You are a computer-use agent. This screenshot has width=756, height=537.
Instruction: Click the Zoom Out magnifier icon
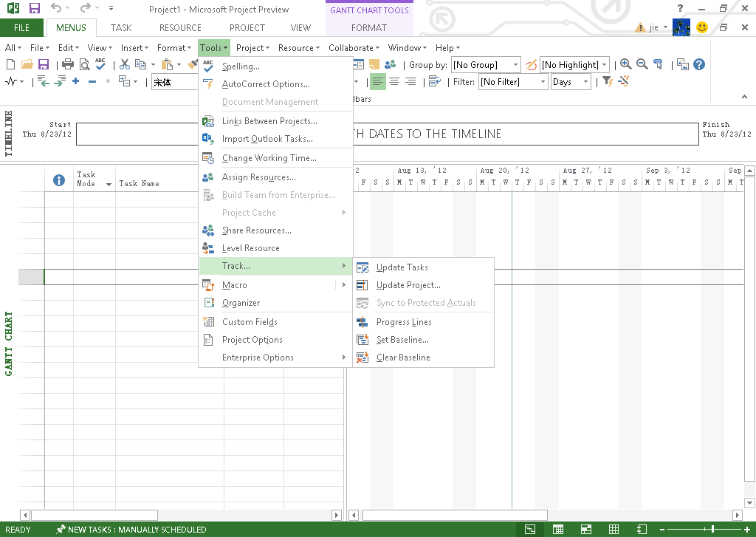click(642, 64)
